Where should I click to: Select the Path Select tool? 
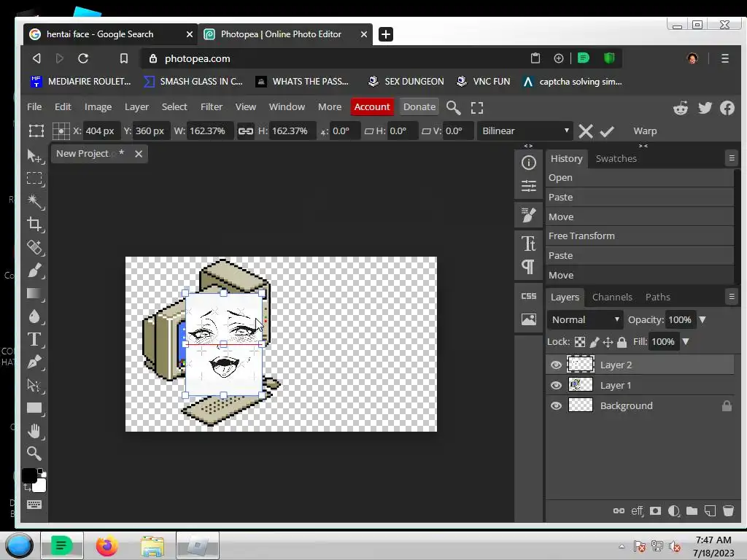[x=34, y=385]
